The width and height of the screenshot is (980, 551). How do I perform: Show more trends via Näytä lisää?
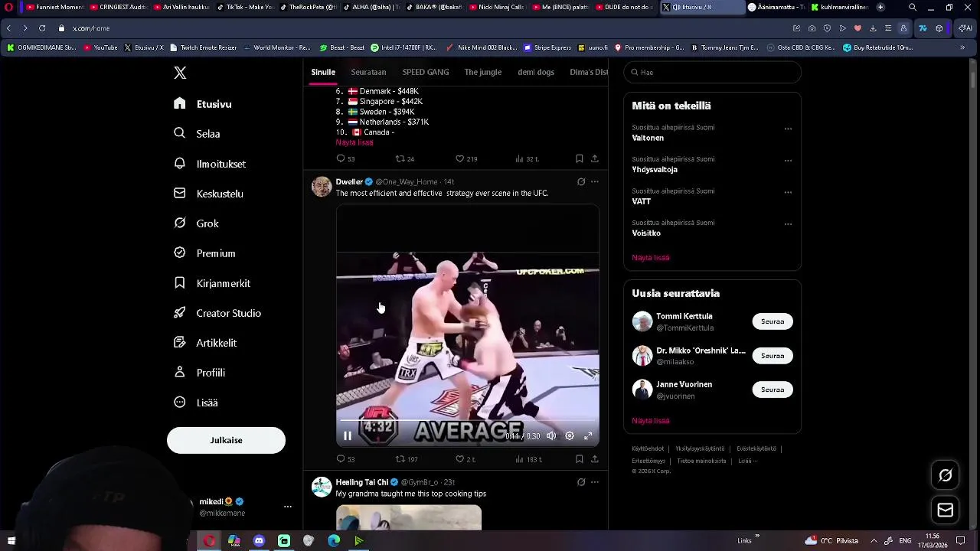coord(651,258)
